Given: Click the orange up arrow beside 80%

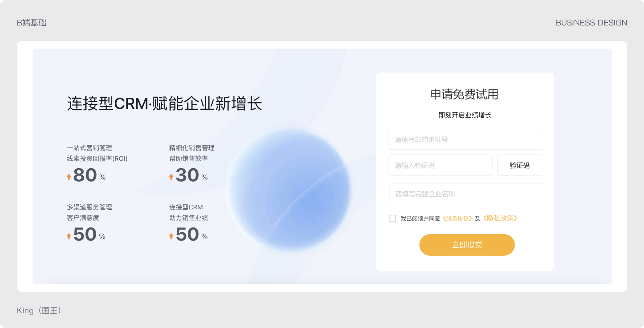Looking at the screenshot, I should pyautogui.click(x=69, y=177).
